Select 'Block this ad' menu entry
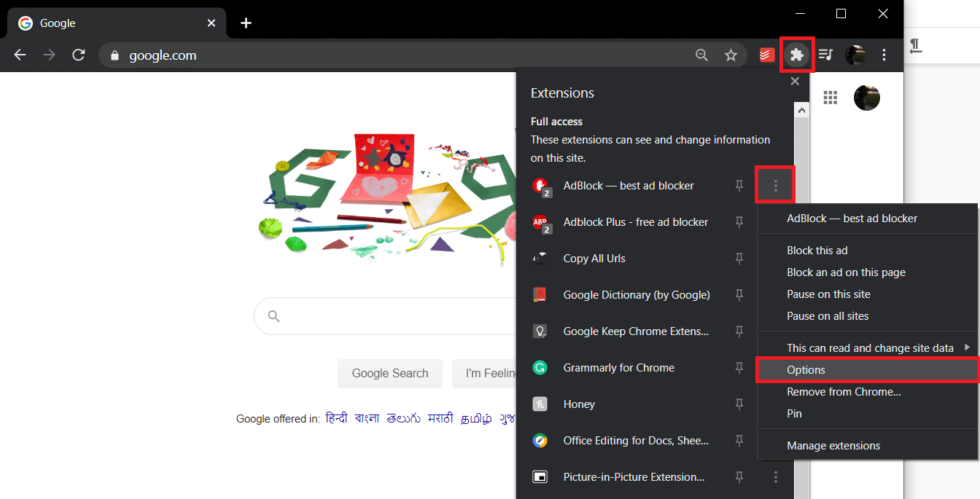Image resolution: width=980 pixels, height=499 pixels. tap(868, 251)
